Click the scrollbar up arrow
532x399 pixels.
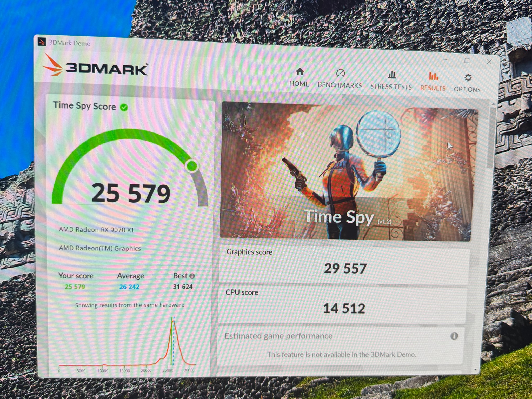(493, 104)
